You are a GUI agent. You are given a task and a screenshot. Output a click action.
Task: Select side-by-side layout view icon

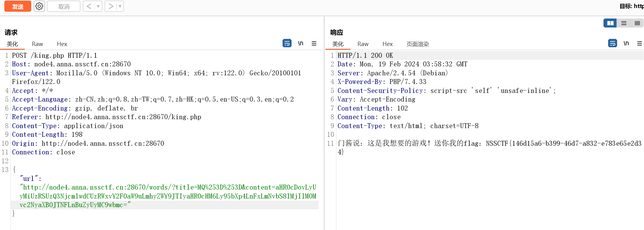[x=610, y=23]
